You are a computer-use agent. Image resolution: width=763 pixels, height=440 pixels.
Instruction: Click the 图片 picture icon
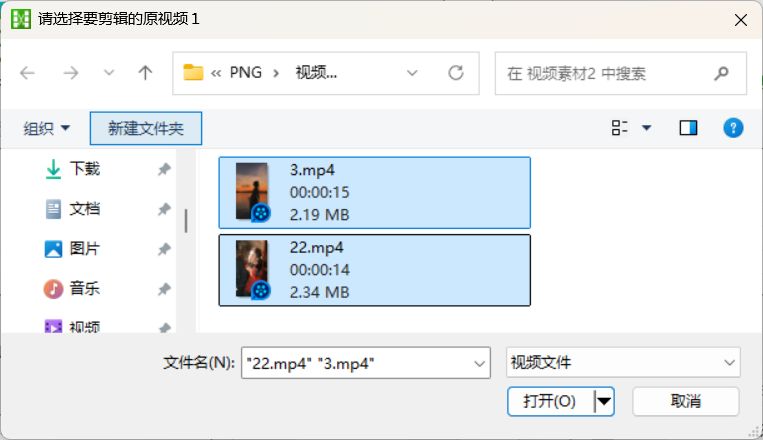pos(53,249)
